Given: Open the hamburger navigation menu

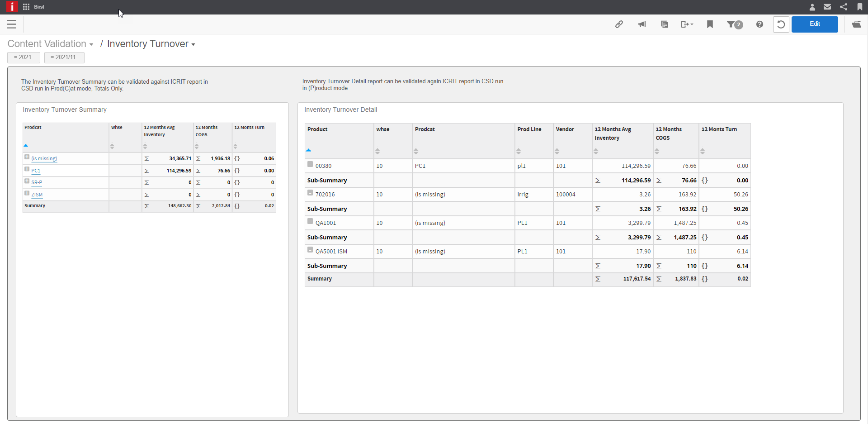Looking at the screenshot, I should (12, 24).
